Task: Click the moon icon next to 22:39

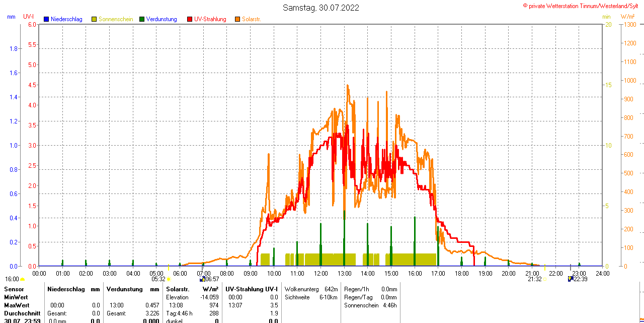Action: (x=571, y=279)
